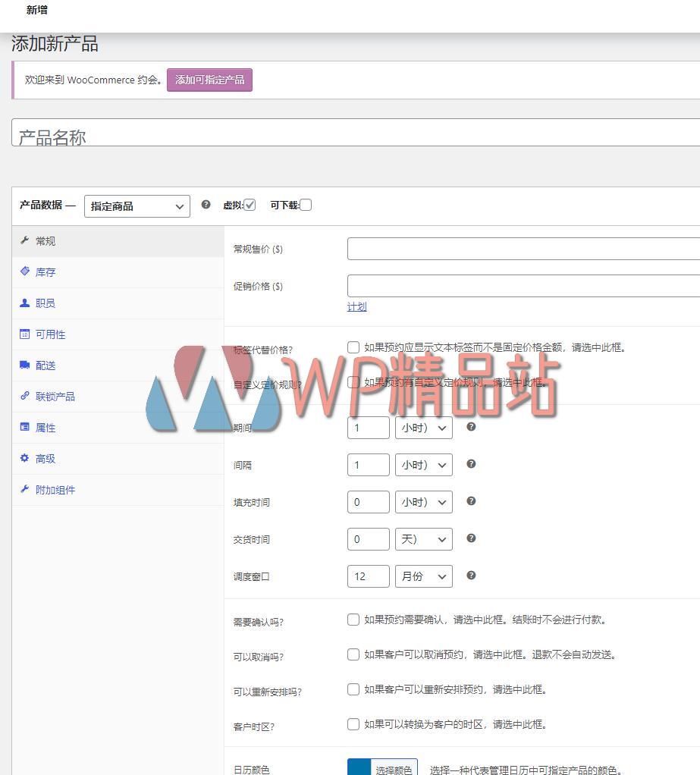Check the 可下载 option
The image size is (700, 775).
pos(306,205)
